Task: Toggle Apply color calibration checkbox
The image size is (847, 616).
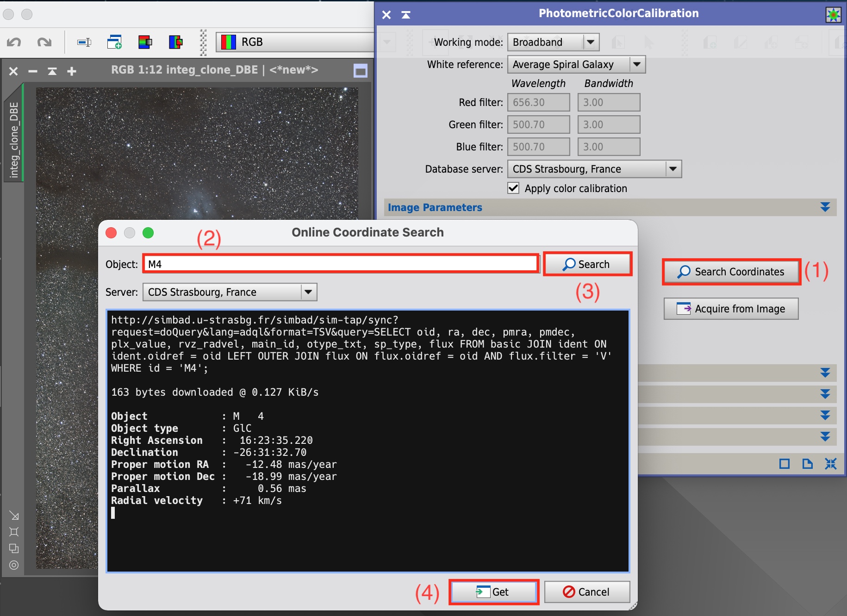Action: point(513,188)
